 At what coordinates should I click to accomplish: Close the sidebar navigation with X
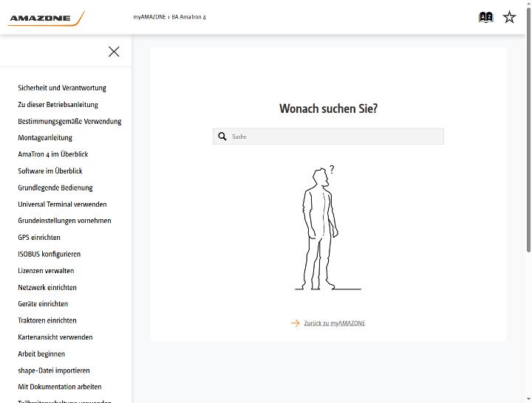(114, 52)
